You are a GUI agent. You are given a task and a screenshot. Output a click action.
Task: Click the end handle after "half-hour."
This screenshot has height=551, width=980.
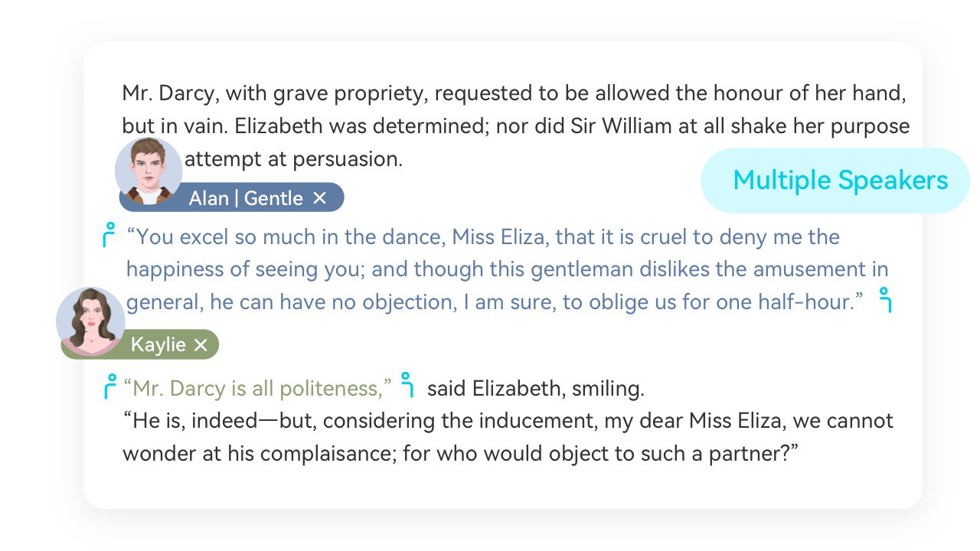[x=886, y=299]
